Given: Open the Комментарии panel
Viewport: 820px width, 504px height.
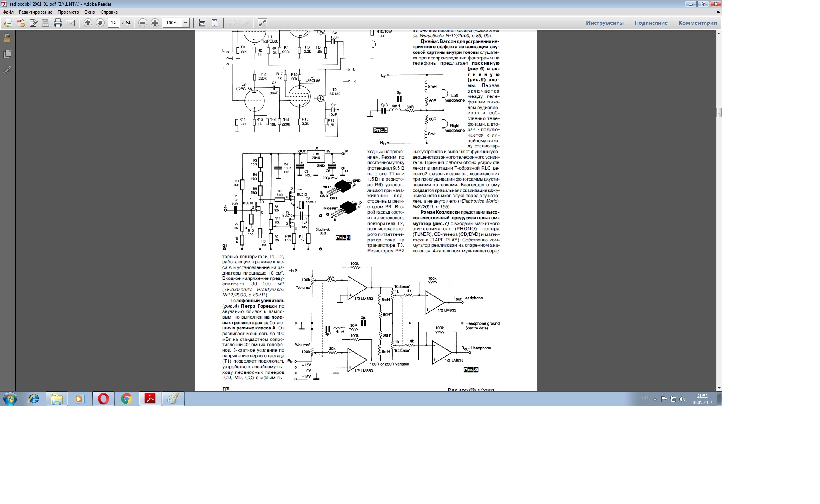Looking at the screenshot, I should tap(697, 23).
